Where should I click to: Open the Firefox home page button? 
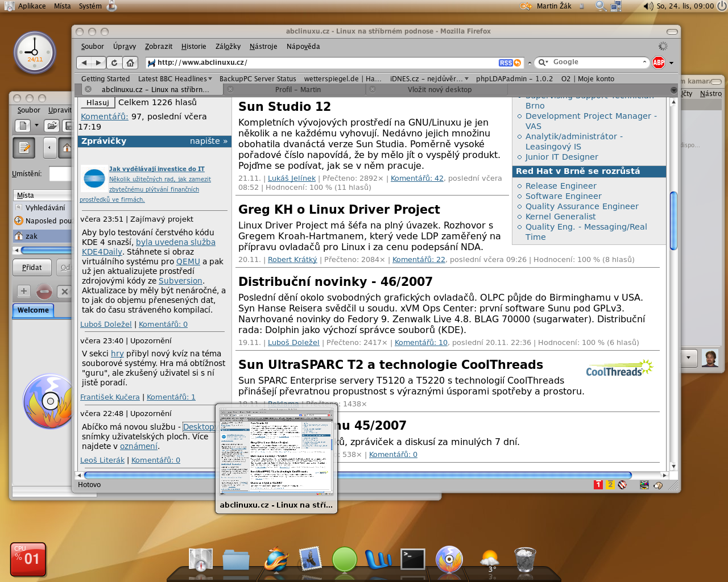[130, 63]
